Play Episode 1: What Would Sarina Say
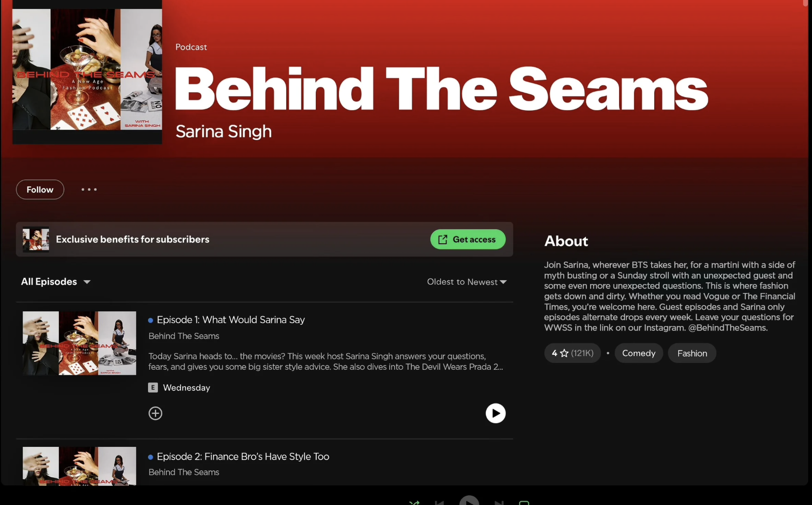The height and width of the screenshot is (505, 812). [495, 413]
